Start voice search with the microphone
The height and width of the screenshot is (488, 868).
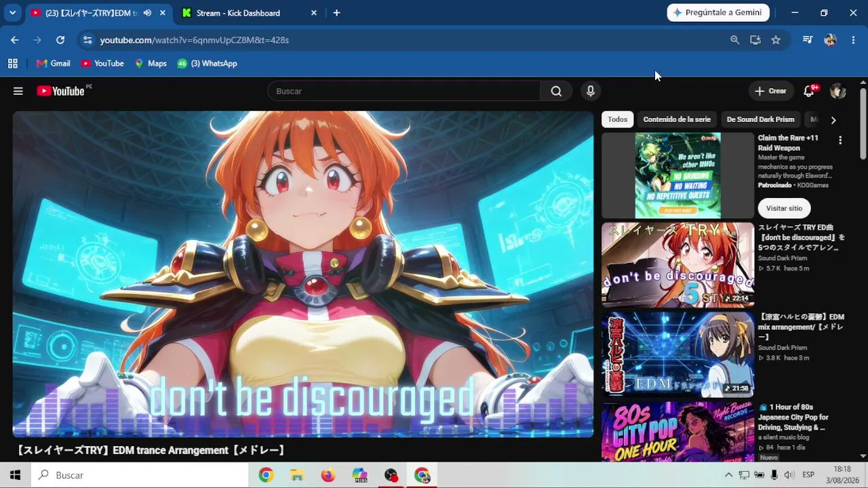tap(591, 91)
